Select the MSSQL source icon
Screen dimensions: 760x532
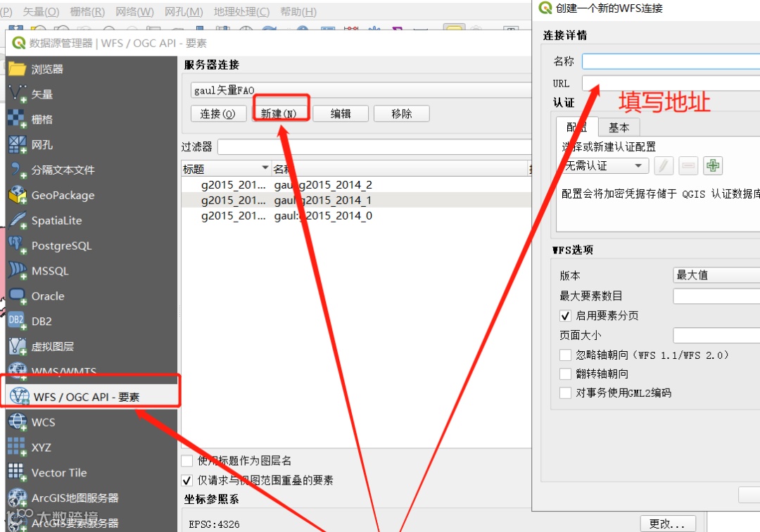18,270
